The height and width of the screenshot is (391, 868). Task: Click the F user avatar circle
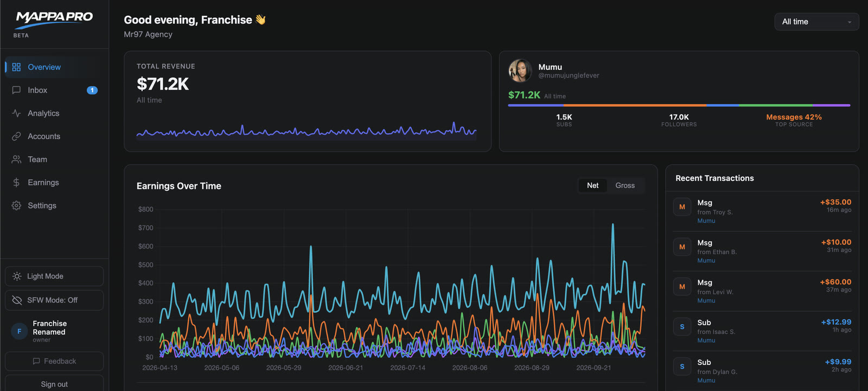click(20, 331)
